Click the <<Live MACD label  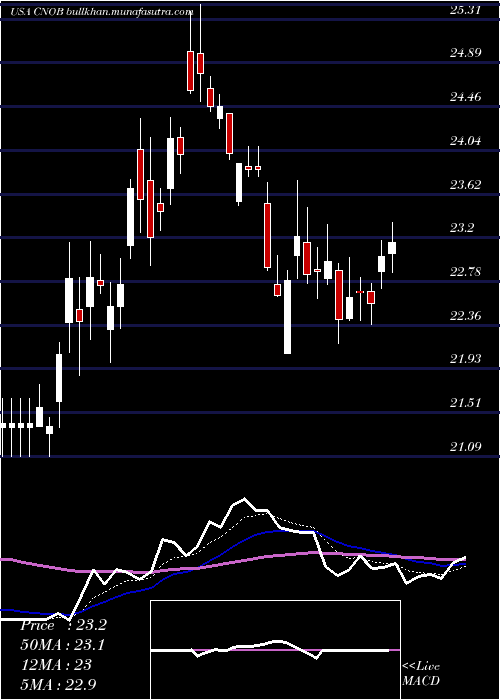pyautogui.click(x=421, y=673)
